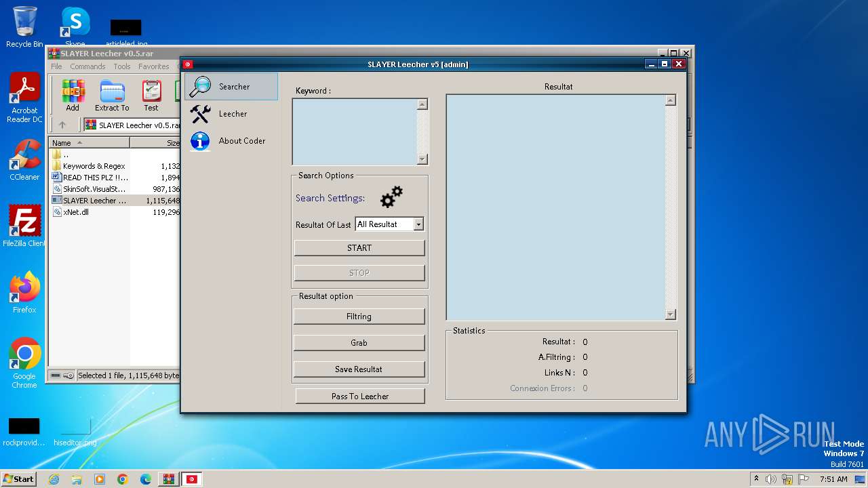Open WinRAR Tools menu
868x488 pixels.
tap(122, 66)
